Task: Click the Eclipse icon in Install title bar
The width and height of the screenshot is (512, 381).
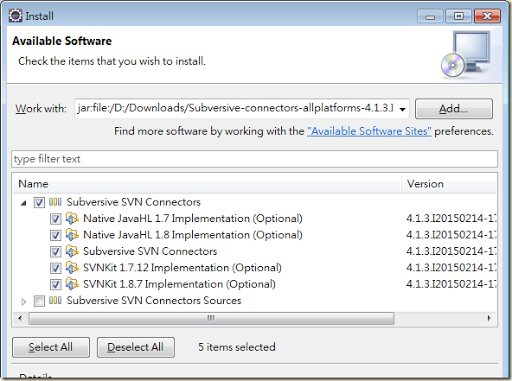Action: pyautogui.click(x=15, y=15)
